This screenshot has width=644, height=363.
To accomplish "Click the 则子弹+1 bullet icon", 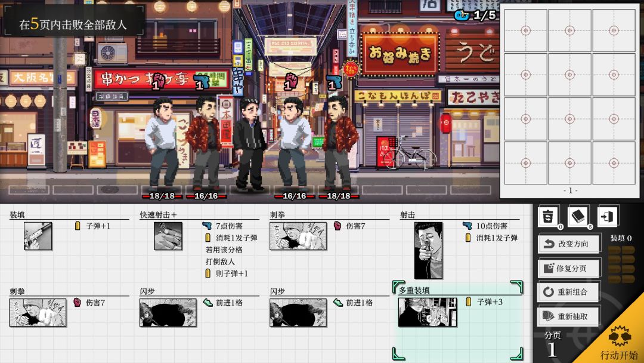I will click(208, 273).
